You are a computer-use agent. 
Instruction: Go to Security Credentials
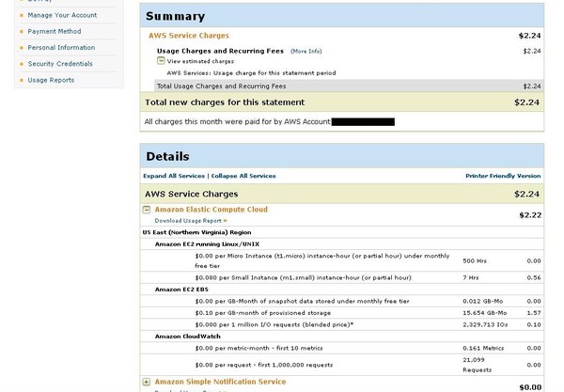point(60,64)
